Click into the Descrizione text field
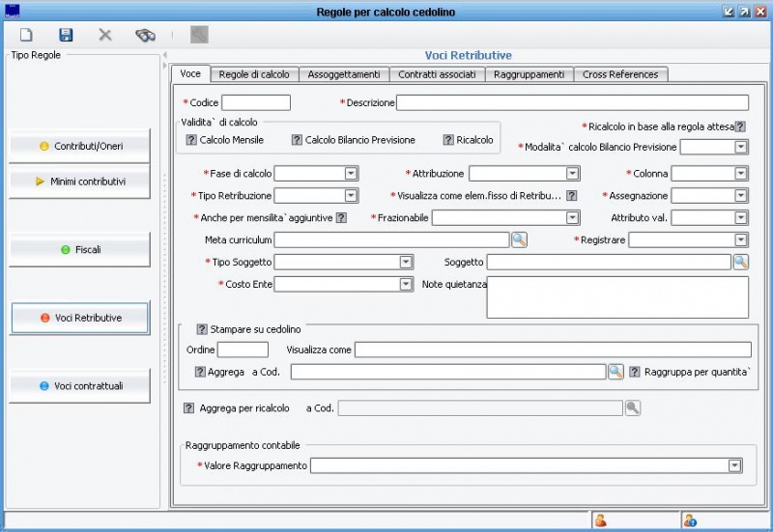Screen dimensions: 773x532 tap(572, 102)
